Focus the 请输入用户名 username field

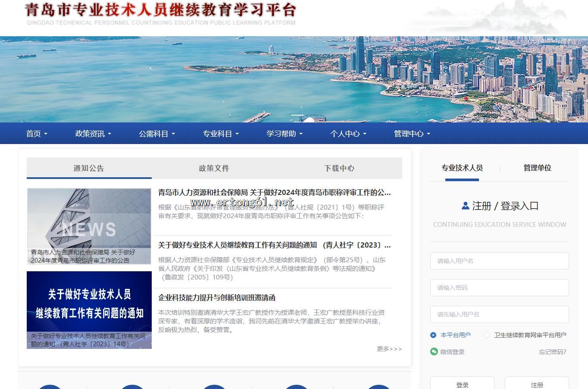[499, 261]
